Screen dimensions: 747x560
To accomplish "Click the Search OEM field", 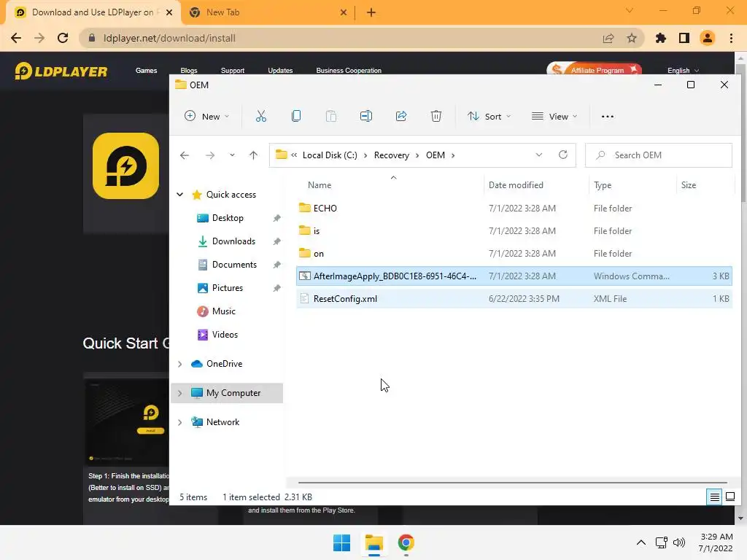I will pos(659,155).
